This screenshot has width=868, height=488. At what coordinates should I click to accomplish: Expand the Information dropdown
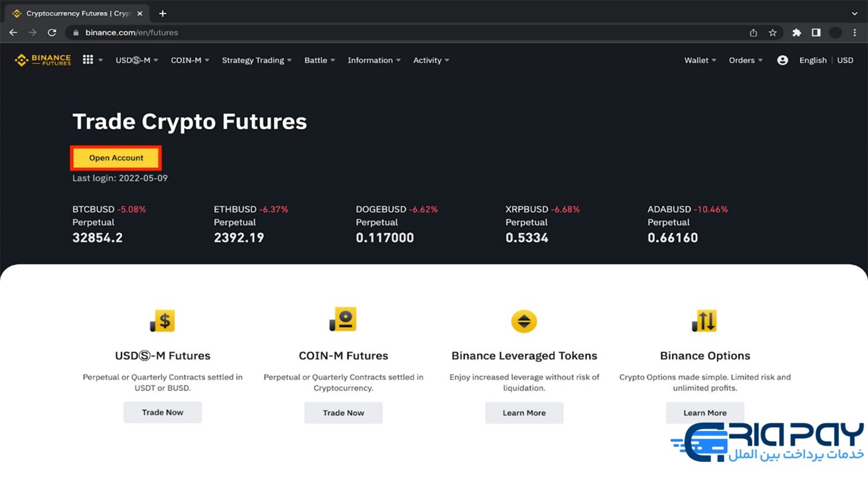pyautogui.click(x=374, y=60)
